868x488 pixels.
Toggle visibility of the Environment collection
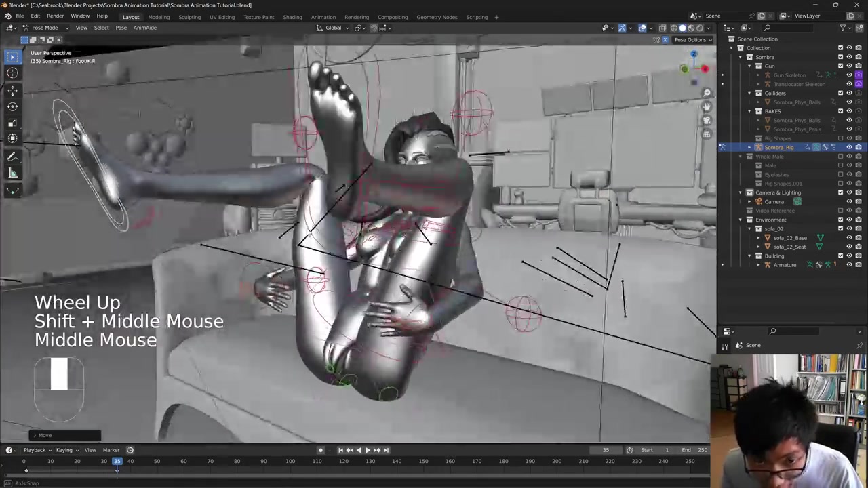pyautogui.click(x=849, y=220)
